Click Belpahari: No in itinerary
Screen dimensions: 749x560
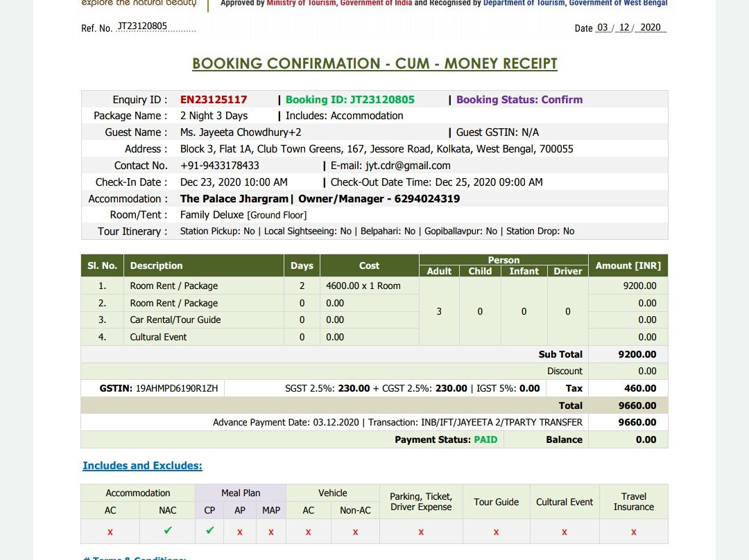pyautogui.click(x=388, y=231)
